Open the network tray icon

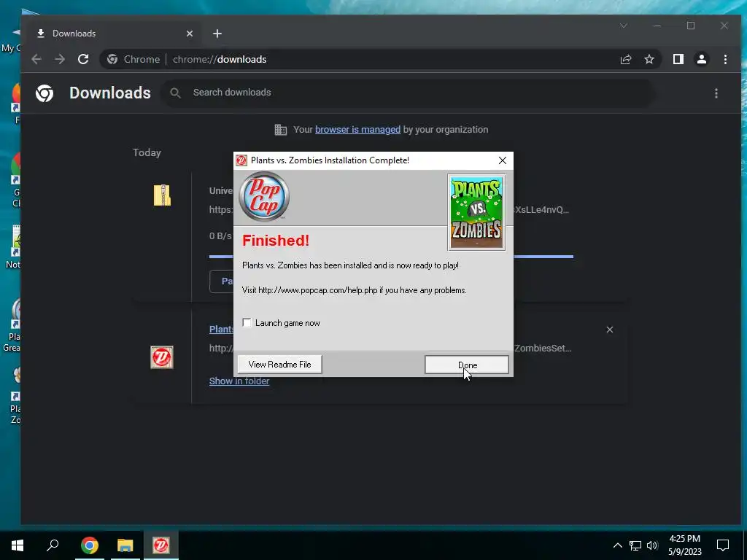click(x=635, y=545)
